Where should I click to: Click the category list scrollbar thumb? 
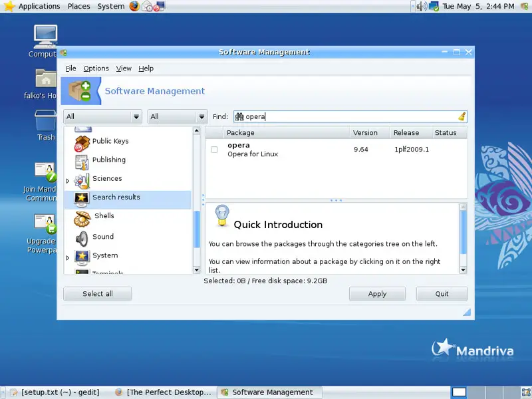[197, 229]
